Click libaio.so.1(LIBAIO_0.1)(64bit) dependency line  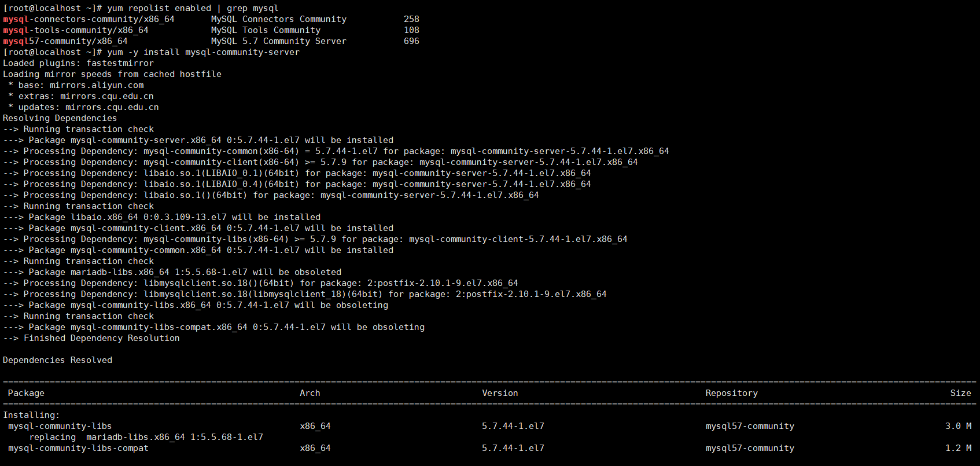[297, 173]
